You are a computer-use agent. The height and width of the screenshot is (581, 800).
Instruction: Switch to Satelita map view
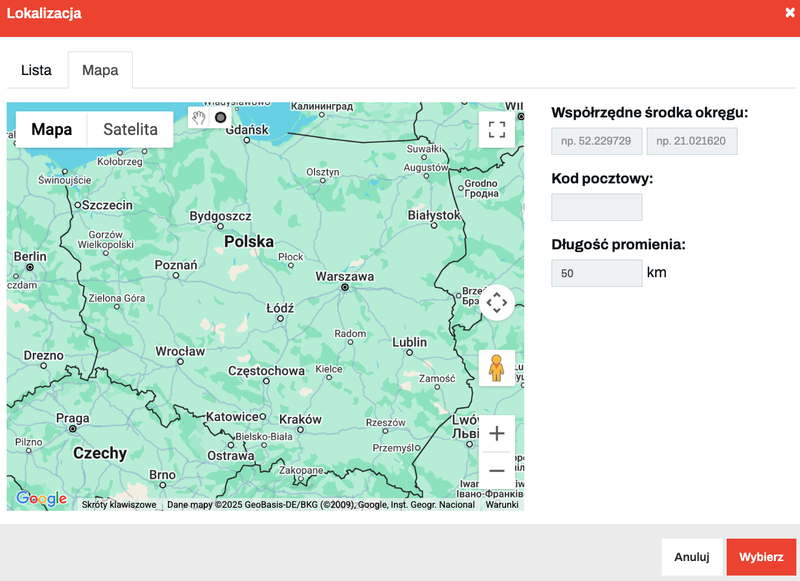tap(130, 129)
